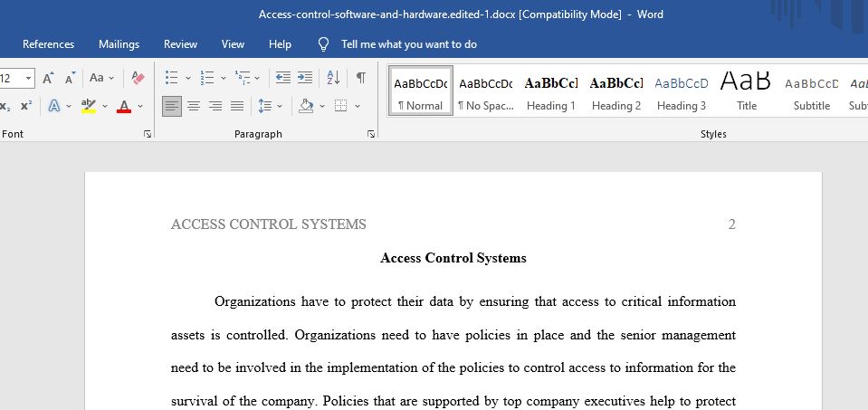Viewport: 868px width, 410px height.
Task: Apply red font color
Action: [124, 106]
